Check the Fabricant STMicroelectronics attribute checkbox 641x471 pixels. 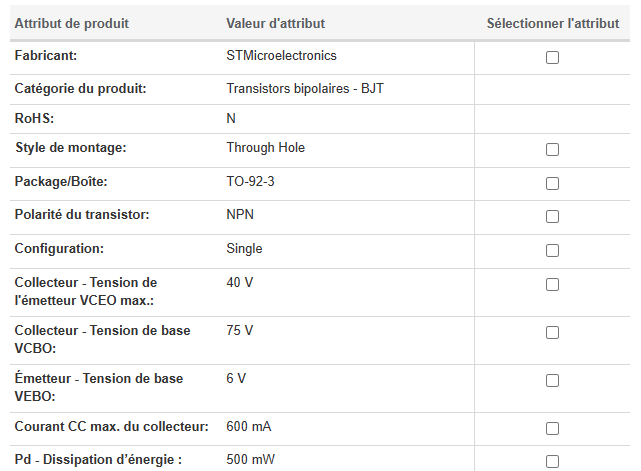pyautogui.click(x=552, y=58)
